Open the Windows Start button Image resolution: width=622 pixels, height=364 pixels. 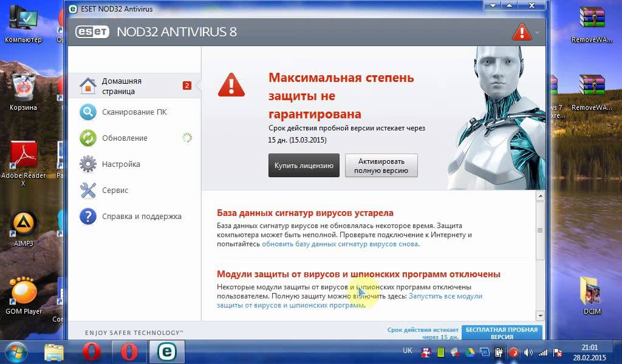pyautogui.click(x=16, y=352)
